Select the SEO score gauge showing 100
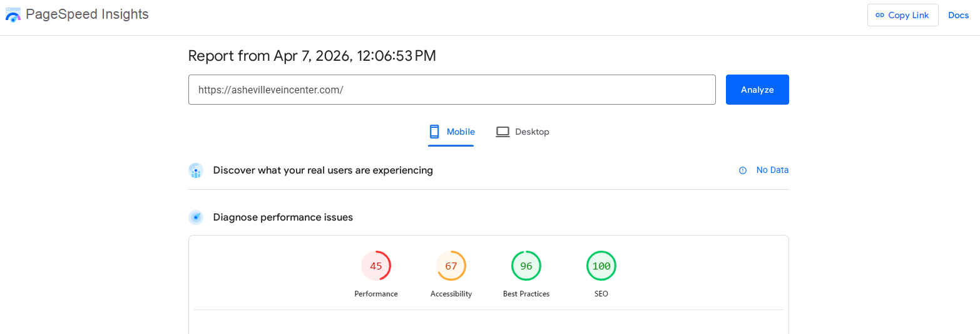The height and width of the screenshot is (334, 980). click(x=601, y=266)
